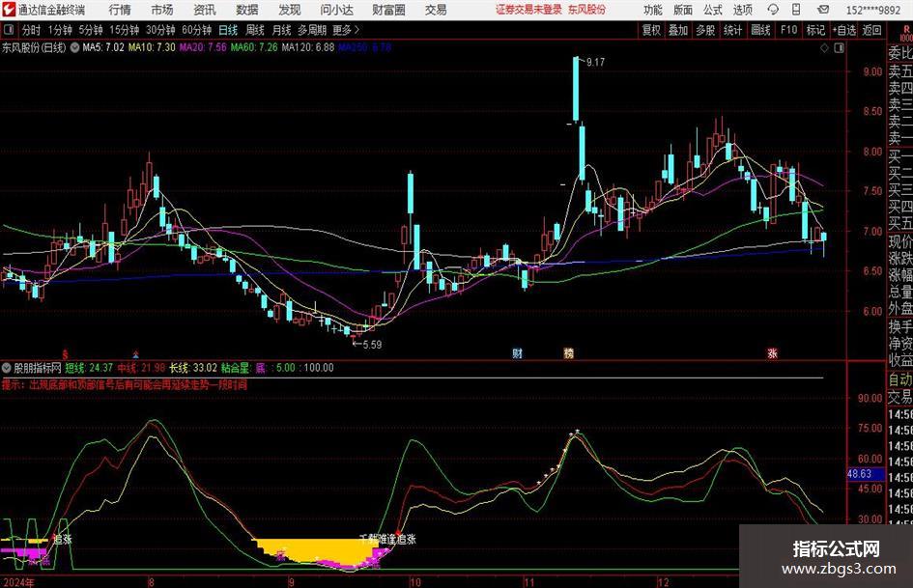Click the account number 152****9892
913x588 pixels.
873,10
